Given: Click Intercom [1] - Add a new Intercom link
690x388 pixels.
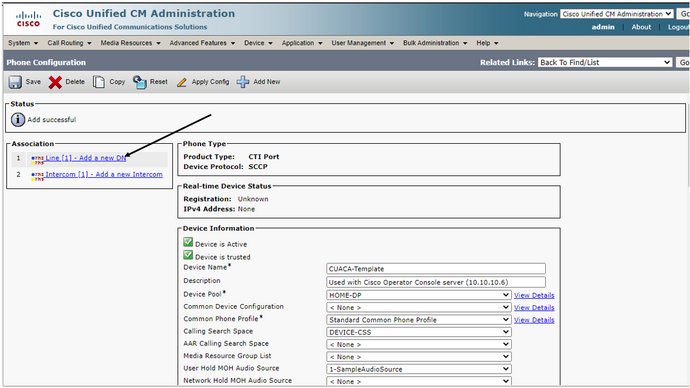Looking at the screenshot, I should [x=104, y=174].
